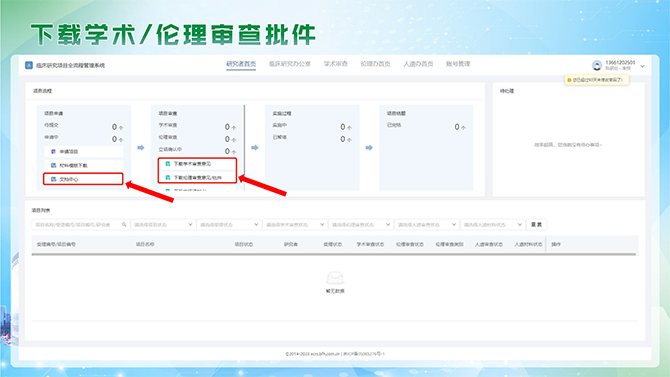Switch to the 学术审查 tab
Image resolution: width=670 pixels, height=377 pixels.
pos(335,64)
